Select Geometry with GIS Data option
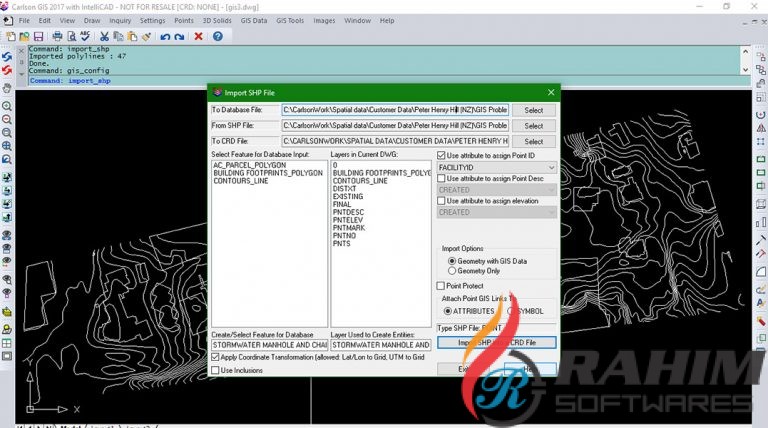This screenshot has height=428, width=768. (452, 261)
